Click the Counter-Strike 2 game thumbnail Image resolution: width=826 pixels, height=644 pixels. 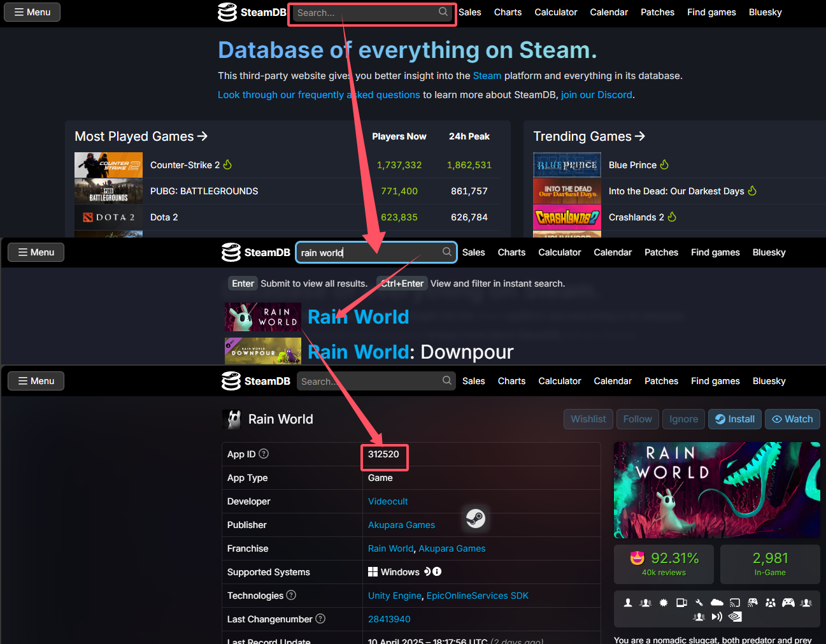(x=108, y=164)
